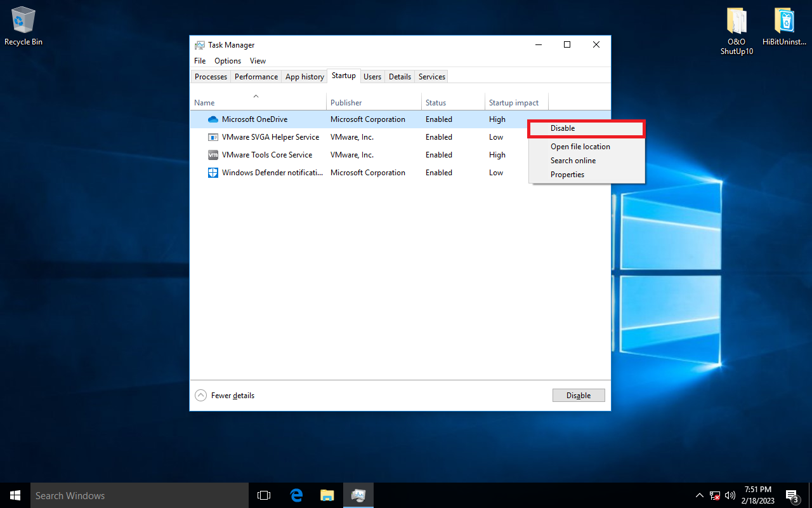Click Enabled status for Microsoft OneDrive

(x=439, y=119)
